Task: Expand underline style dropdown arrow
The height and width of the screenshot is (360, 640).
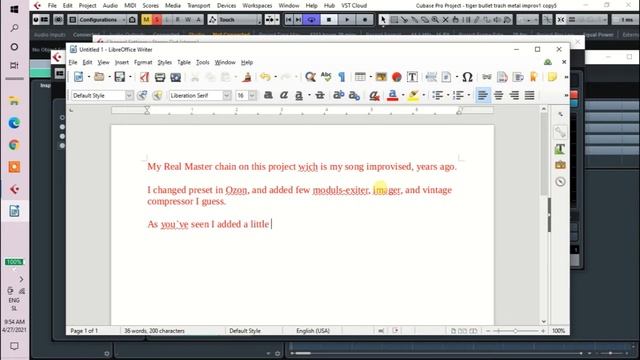Action: pos(309,96)
